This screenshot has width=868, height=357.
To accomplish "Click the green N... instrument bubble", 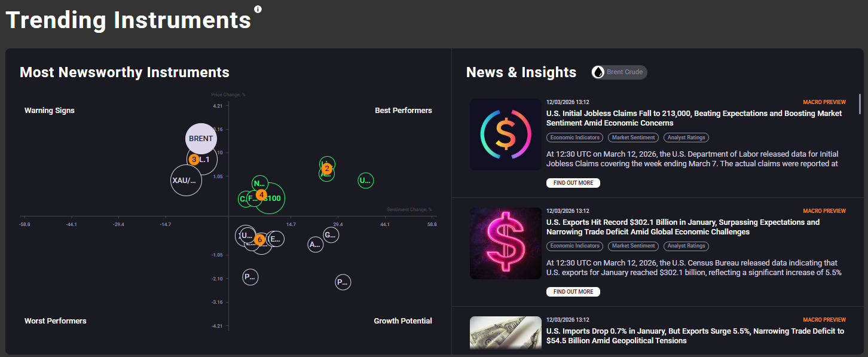I will (259, 184).
